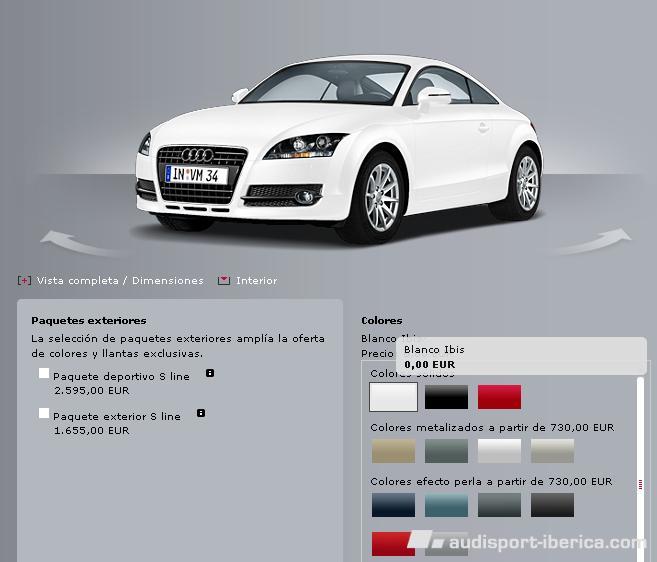Pick the black pearl effect swatch

(x=552, y=505)
